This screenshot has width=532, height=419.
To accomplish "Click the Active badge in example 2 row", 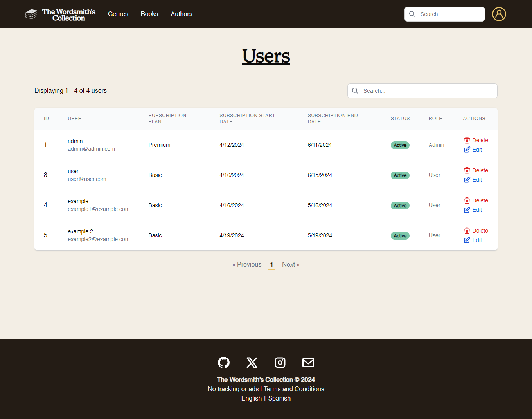I will pyautogui.click(x=400, y=236).
